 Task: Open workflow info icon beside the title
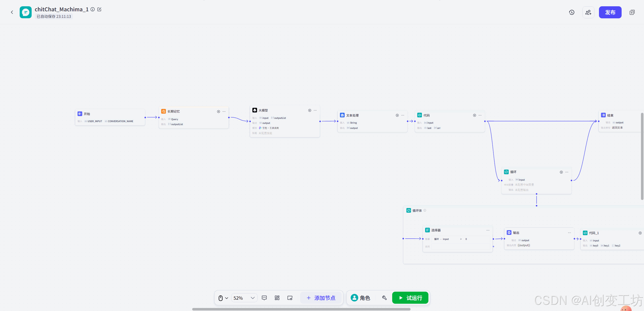[93, 9]
